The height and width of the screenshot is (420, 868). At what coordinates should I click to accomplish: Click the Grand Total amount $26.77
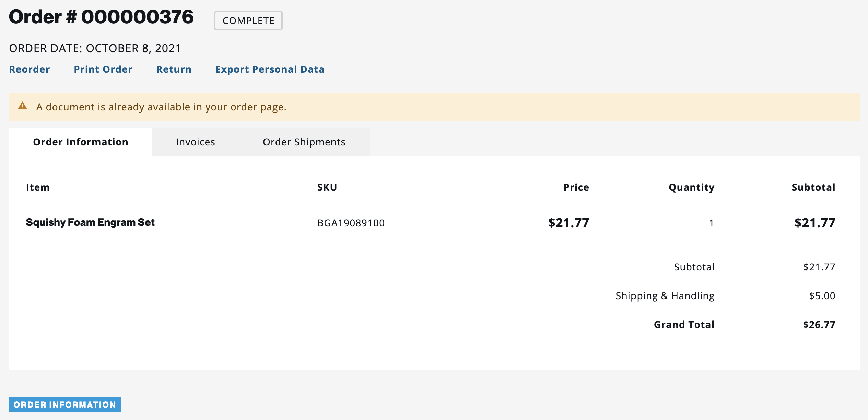[x=819, y=325]
